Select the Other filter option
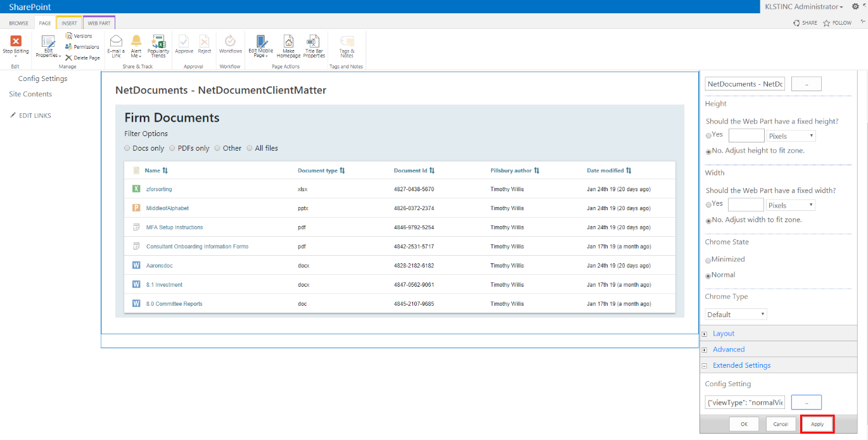Image resolution: width=868 pixels, height=440 pixels. (x=217, y=148)
